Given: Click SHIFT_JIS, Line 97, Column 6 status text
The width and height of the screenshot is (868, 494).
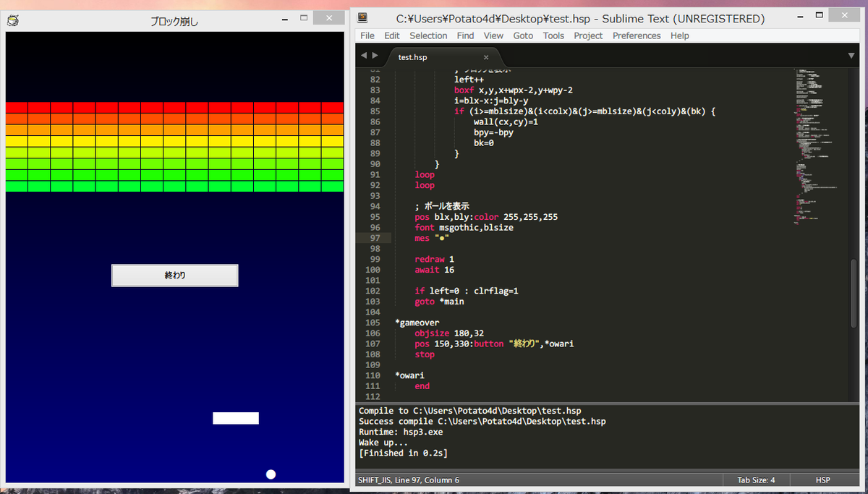Looking at the screenshot, I should point(408,480).
